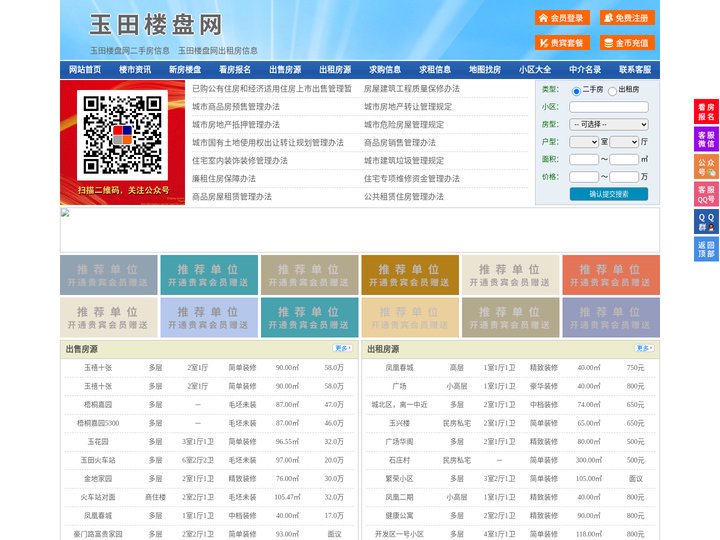
Task: Click the 玉田楼盘网 site logo title
Action: 156,25
